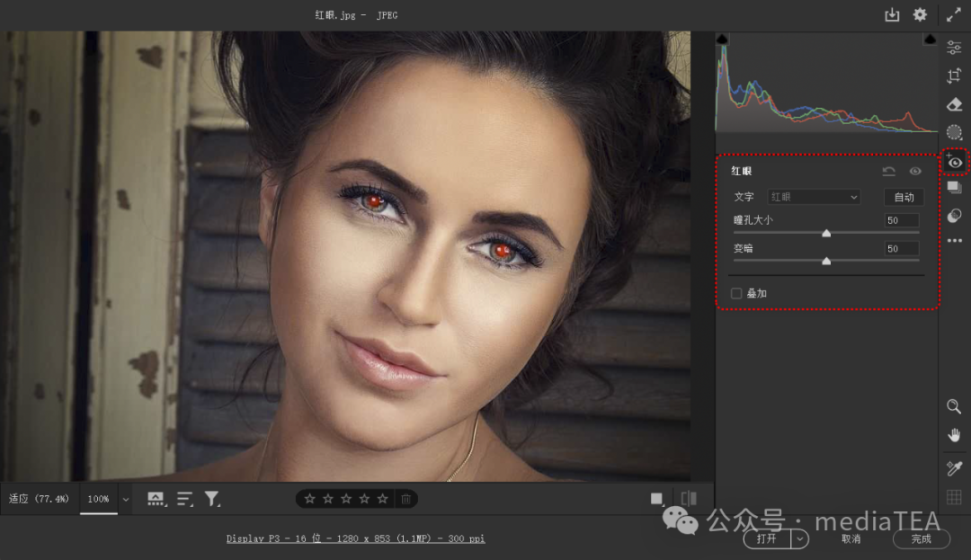Open the filmstrip sort menu icon
Screen dimensions: 971x560
tap(184, 499)
